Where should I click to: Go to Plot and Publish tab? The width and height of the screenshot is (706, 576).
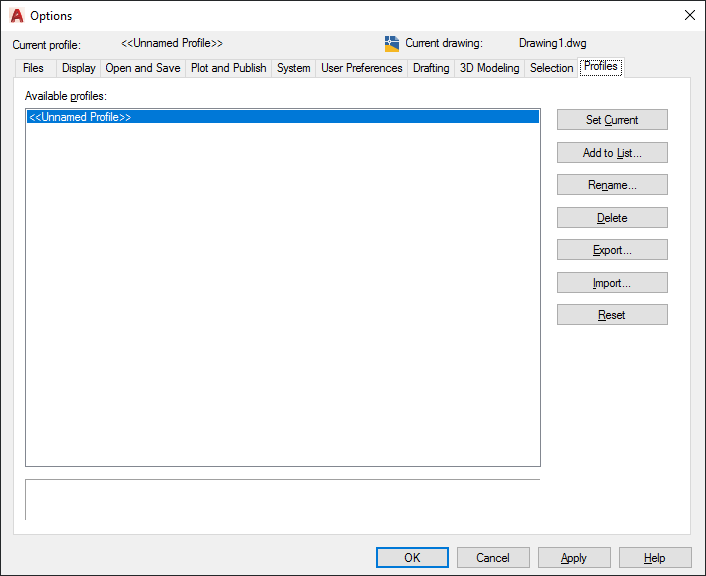click(x=228, y=68)
